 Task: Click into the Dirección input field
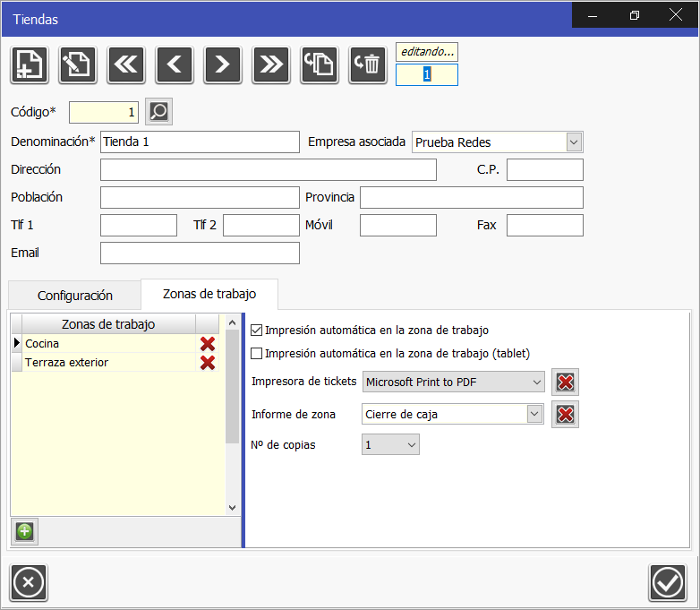(268, 170)
